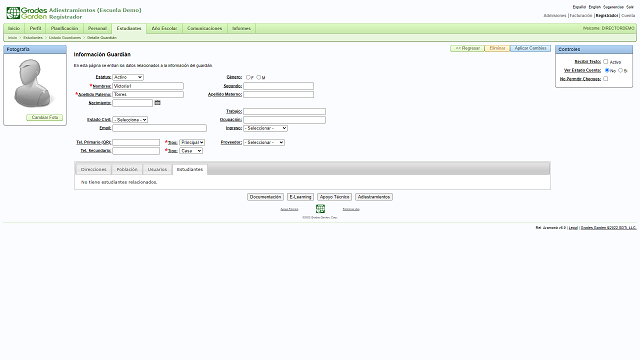
Task: Click the Regresar button
Action: (x=467, y=48)
